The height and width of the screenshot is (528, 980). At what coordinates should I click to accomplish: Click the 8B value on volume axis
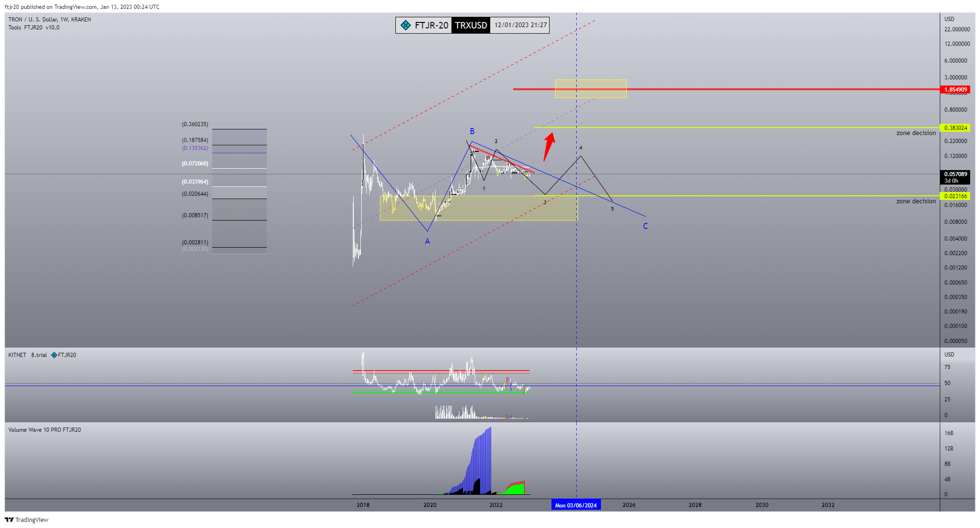pyautogui.click(x=947, y=464)
